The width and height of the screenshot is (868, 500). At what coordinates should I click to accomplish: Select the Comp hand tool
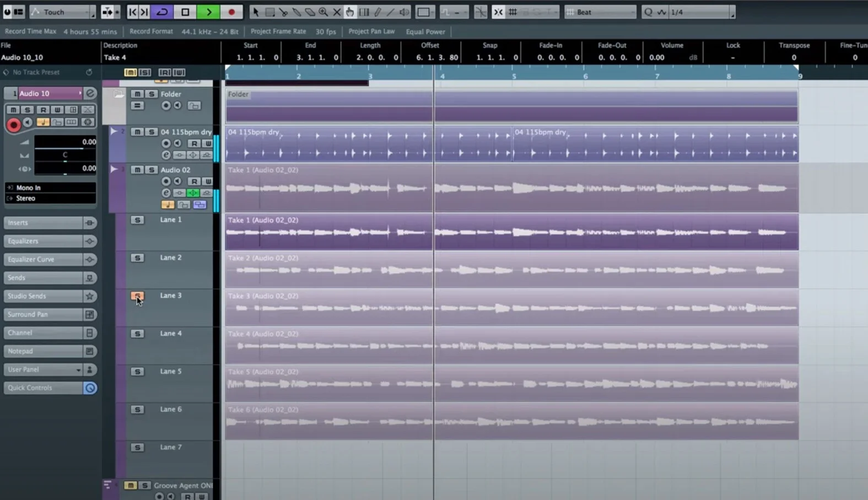tap(349, 12)
